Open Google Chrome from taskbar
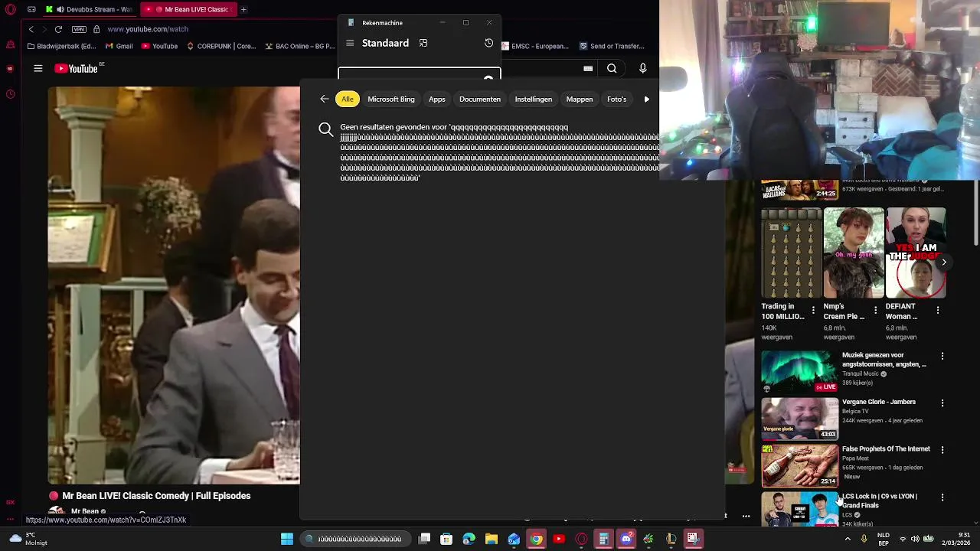 point(536,539)
